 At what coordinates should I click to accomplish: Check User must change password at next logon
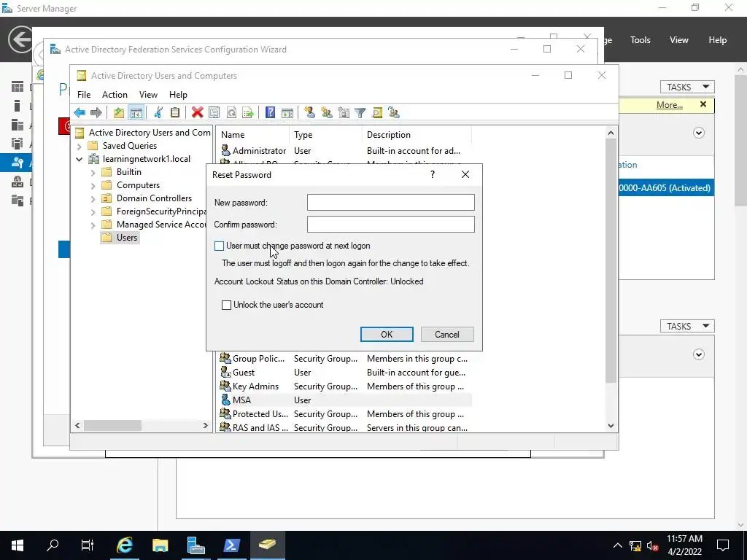(219, 246)
